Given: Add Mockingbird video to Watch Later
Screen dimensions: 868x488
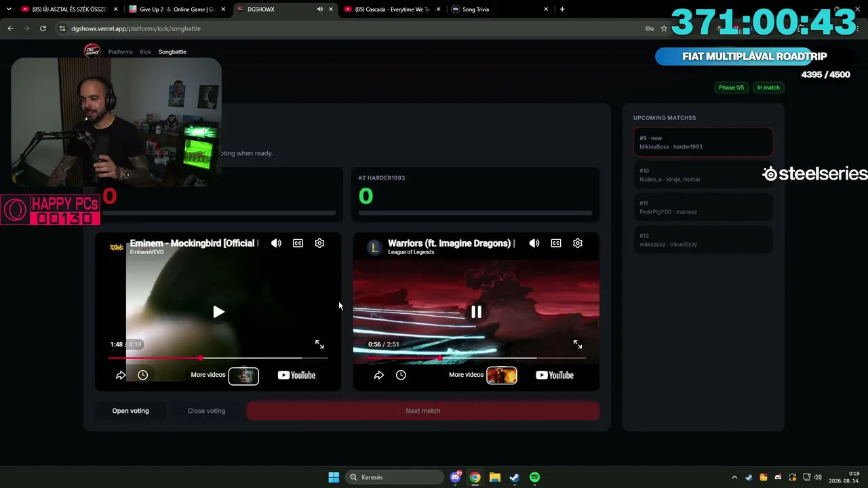Looking at the screenshot, I should pyautogui.click(x=142, y=375).
